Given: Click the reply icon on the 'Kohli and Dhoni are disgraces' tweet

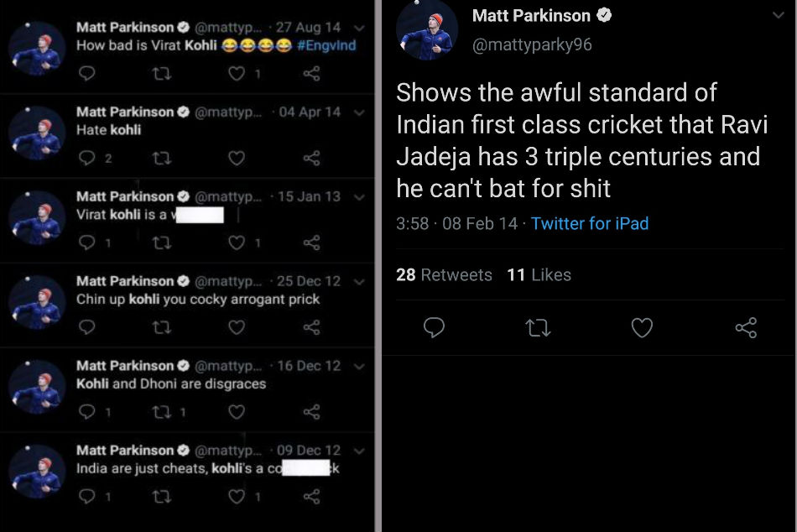Looking at the screenshot, I should click(x=86, y=411).
